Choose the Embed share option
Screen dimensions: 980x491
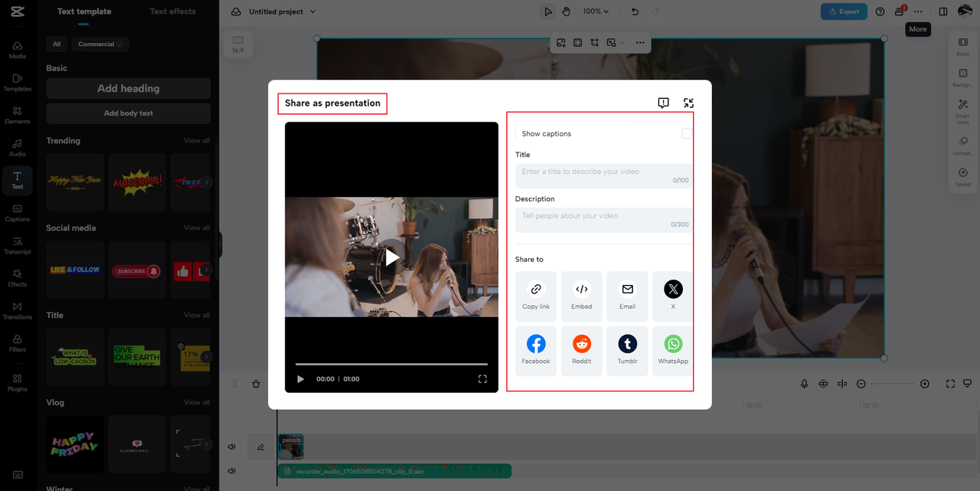pyautogui.click(x=582, y=296)
